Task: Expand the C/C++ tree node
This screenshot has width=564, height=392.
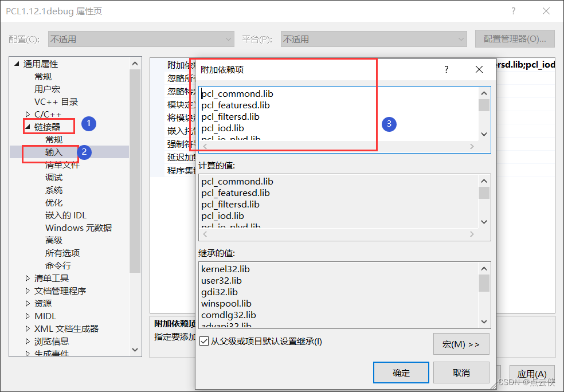Action: (x=28, y=115)
